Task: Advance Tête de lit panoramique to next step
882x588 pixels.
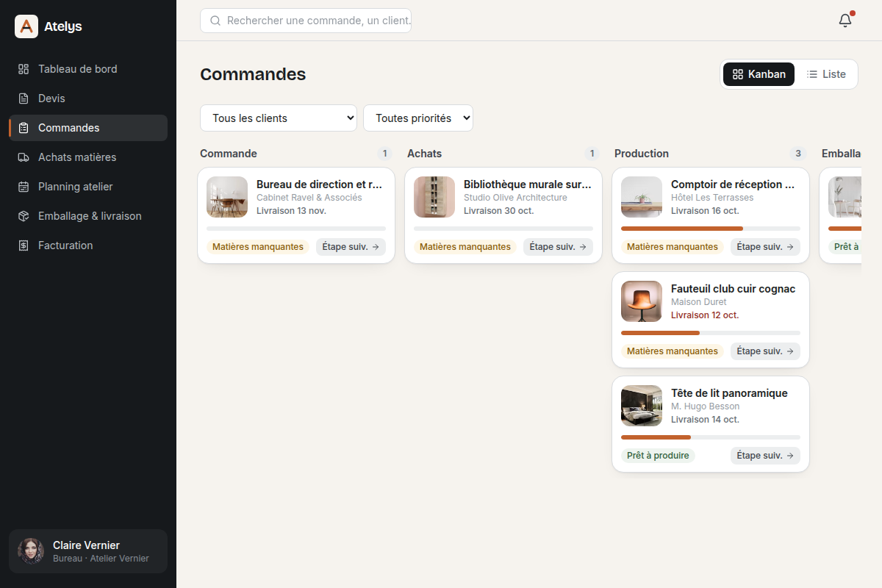Action: 765,456
